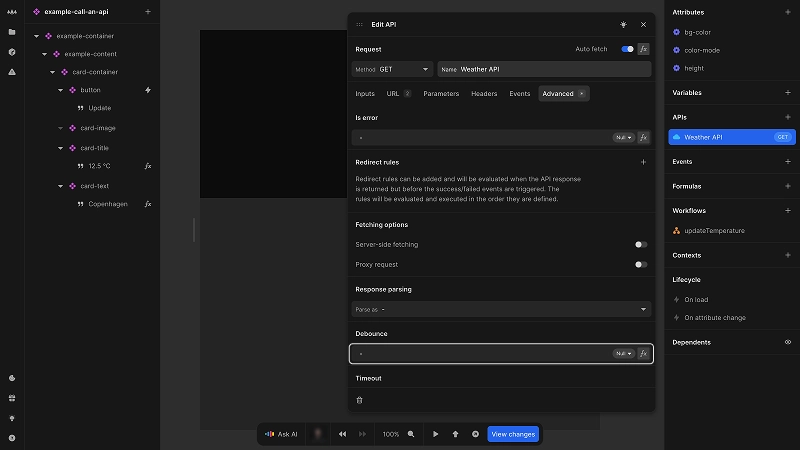Switch to the Headers tab
The height and width of the screenshot is (450, 800).
tap(484, 94)
